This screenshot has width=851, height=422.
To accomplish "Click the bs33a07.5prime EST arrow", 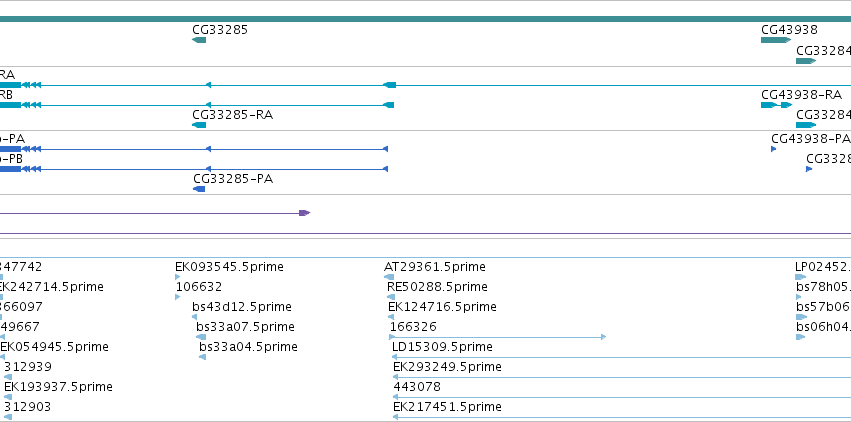I will 201,337.
